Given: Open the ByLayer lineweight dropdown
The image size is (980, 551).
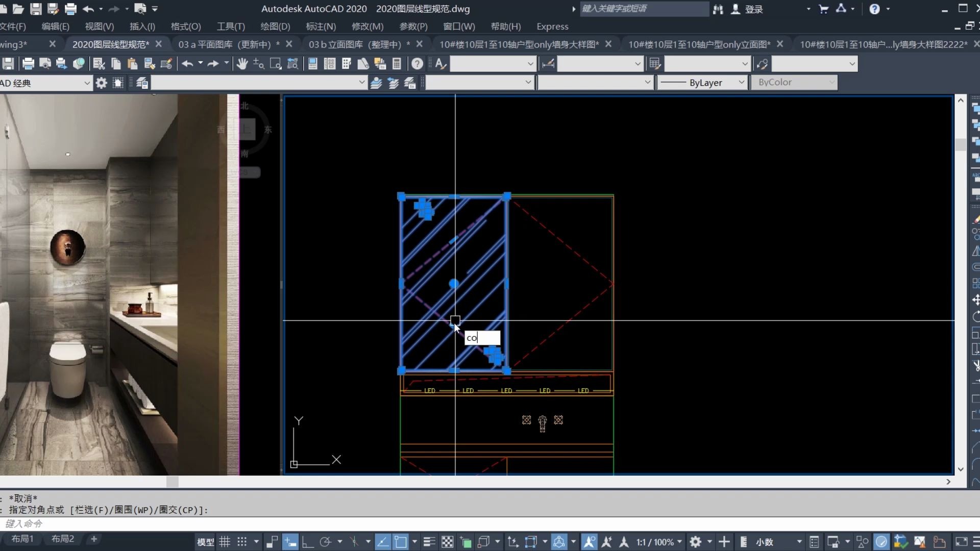Looking at the screenshot, I should click(x=741, y=82).
